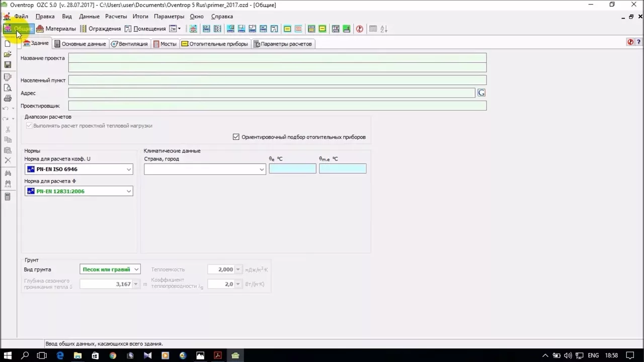
Task: Click the θm.e °C temperature field
Action: pos(343,168)
